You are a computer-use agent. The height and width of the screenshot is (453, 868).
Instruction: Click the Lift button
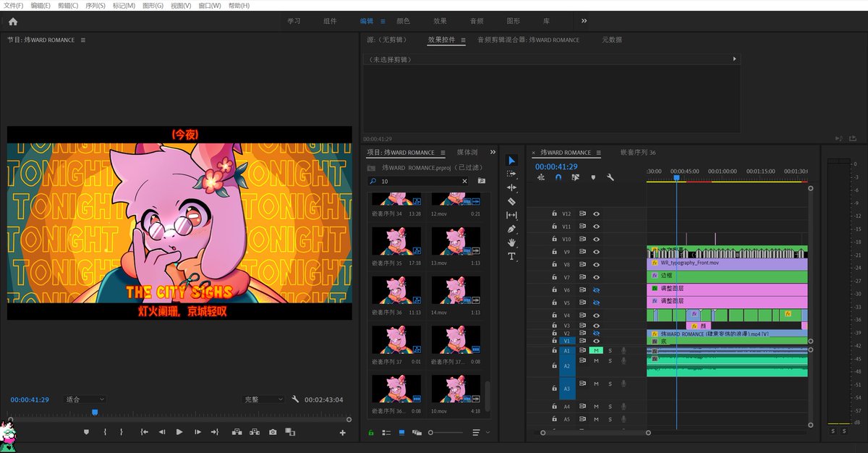[x=237, y=432]
